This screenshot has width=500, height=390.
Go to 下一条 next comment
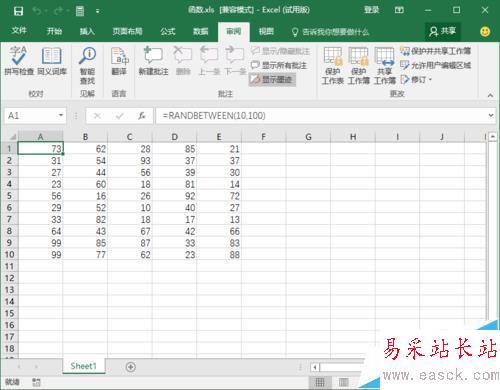tap(235, 61)
